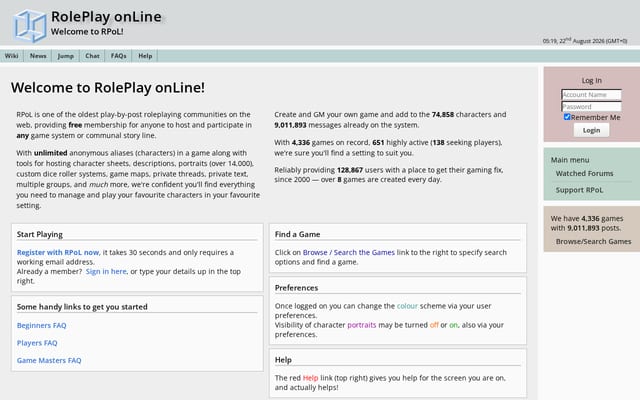This screenshot has height=400, width=640.
Task: Focus the Password field
Action: 591,107
